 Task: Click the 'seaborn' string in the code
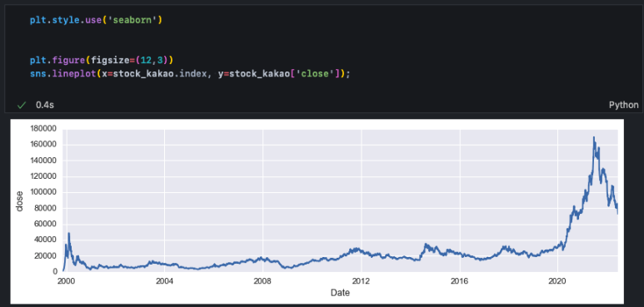coord(132,20)
